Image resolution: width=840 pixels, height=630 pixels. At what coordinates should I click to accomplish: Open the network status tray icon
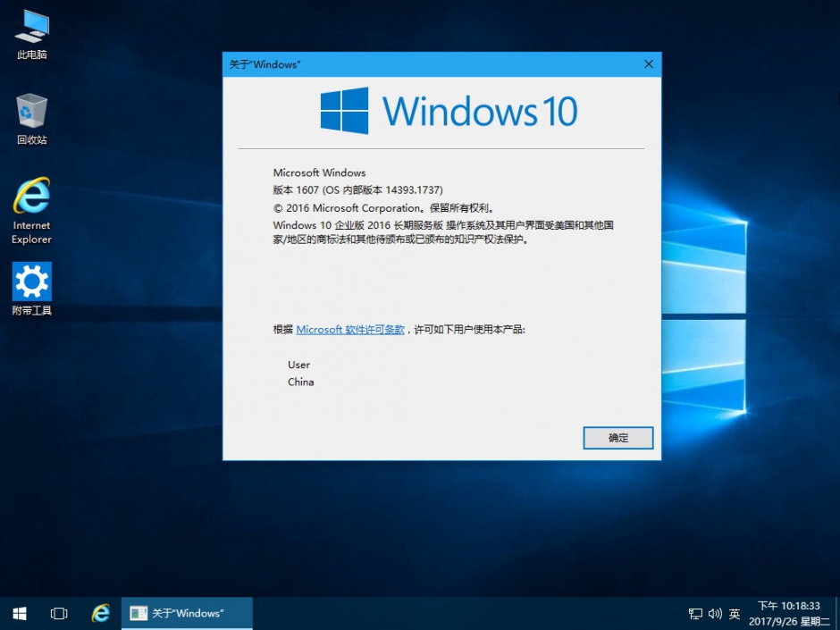(x=695, y=614)
